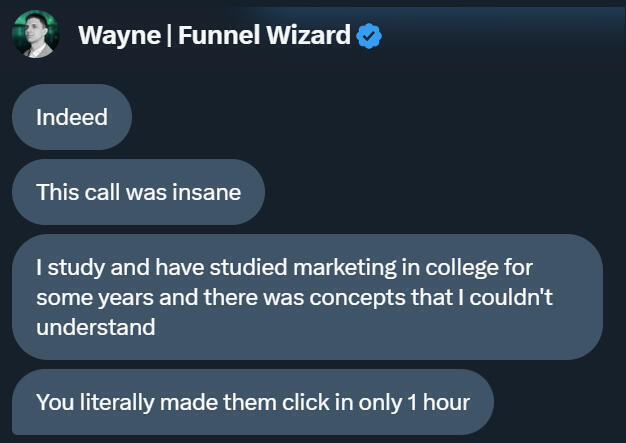Image resolution: width=626 pixels, height=443 pixels.
Task: Click the word "understand" in the message
Action: pyautogui.click(x=95, y=327)
